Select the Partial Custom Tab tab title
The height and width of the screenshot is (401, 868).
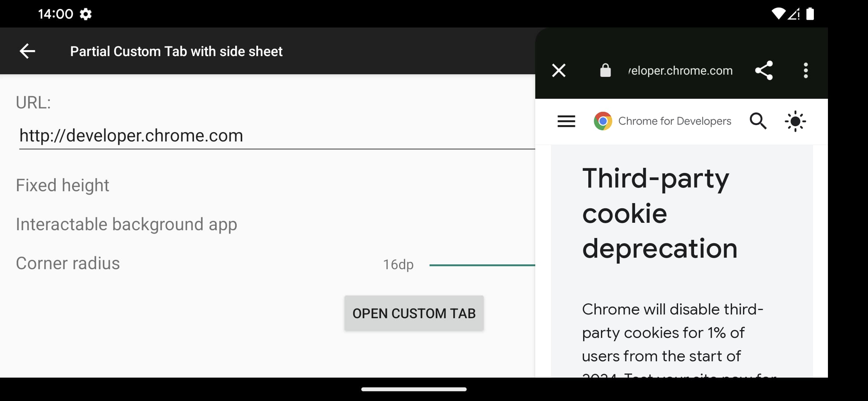[176, 51]
